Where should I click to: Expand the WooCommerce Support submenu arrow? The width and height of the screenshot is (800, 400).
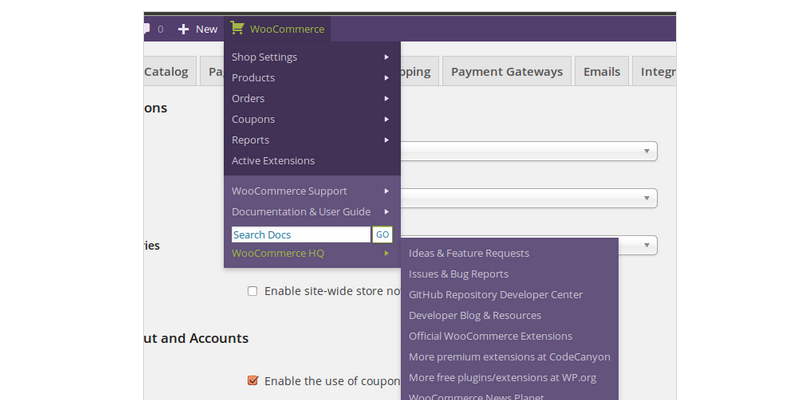(x=386, y=191)
